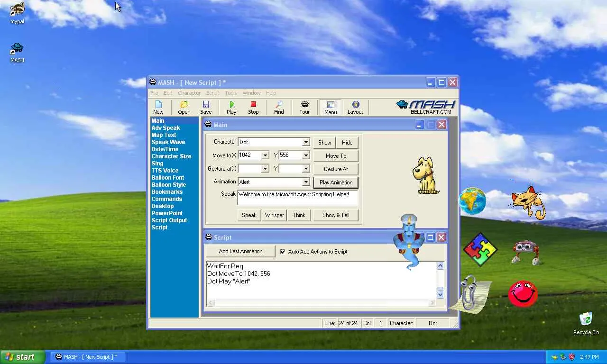Select Character Size in the sidebar

coord(171,156)
